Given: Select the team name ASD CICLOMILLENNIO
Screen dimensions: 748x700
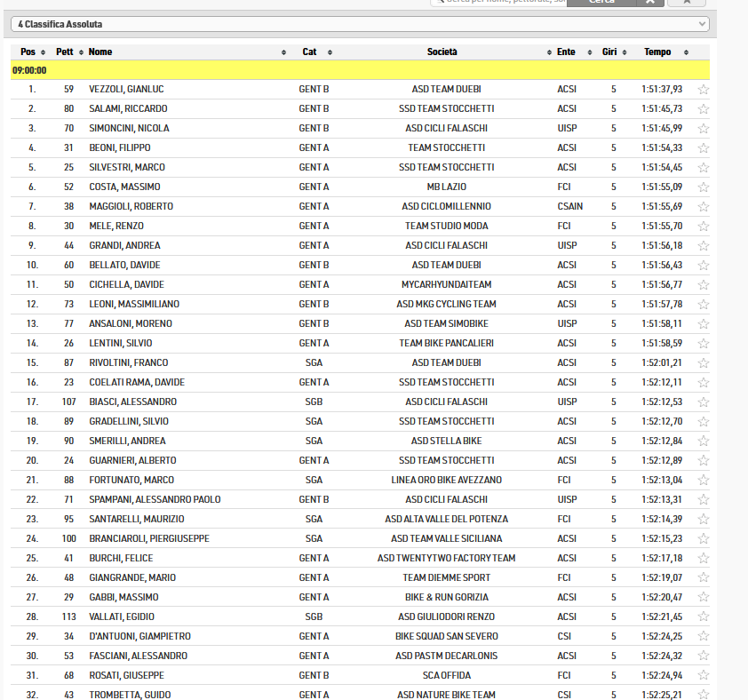Looking at the screenshot, I should pos(446,207).
